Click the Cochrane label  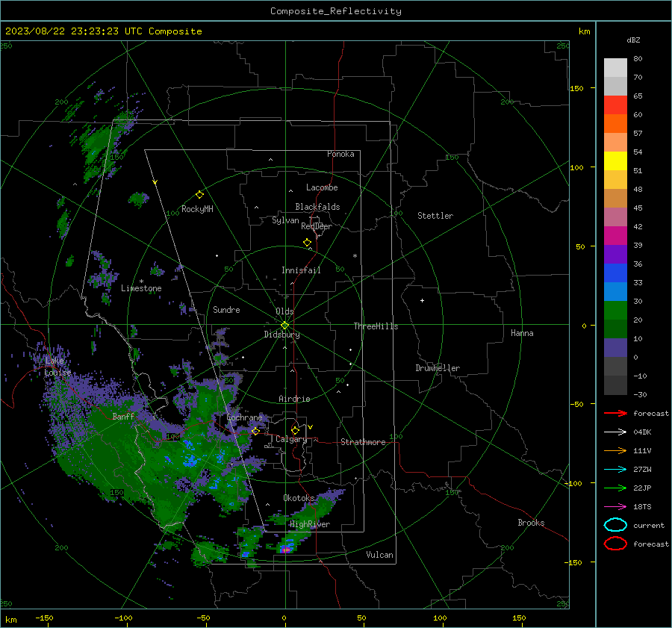pyautogui.click(x=244, y=417)
